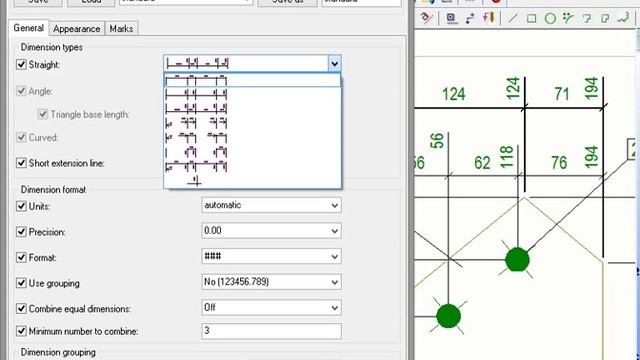Collapse the Straight dimension type dropdown arrow
Screen dimensions: 640x360
pyautogui.click(x=334, y=64)
